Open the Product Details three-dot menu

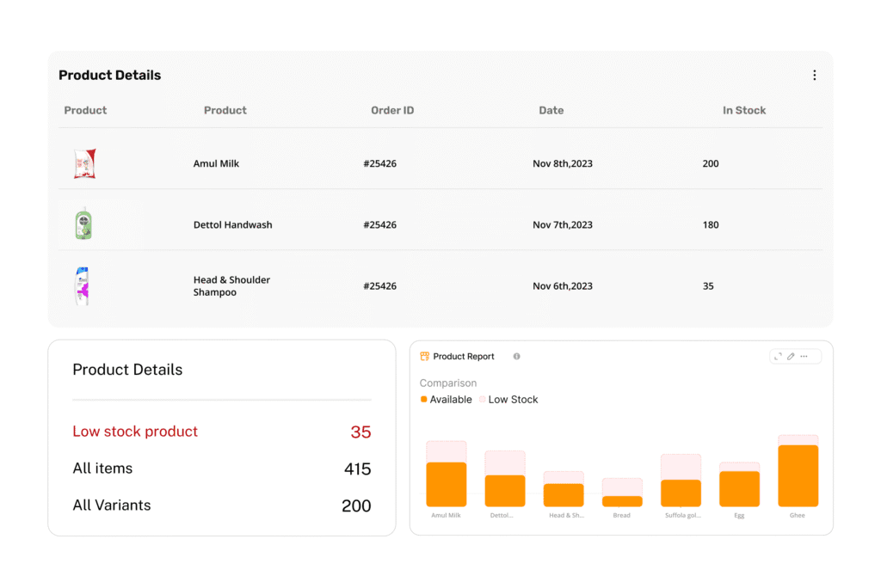point(814,76)
